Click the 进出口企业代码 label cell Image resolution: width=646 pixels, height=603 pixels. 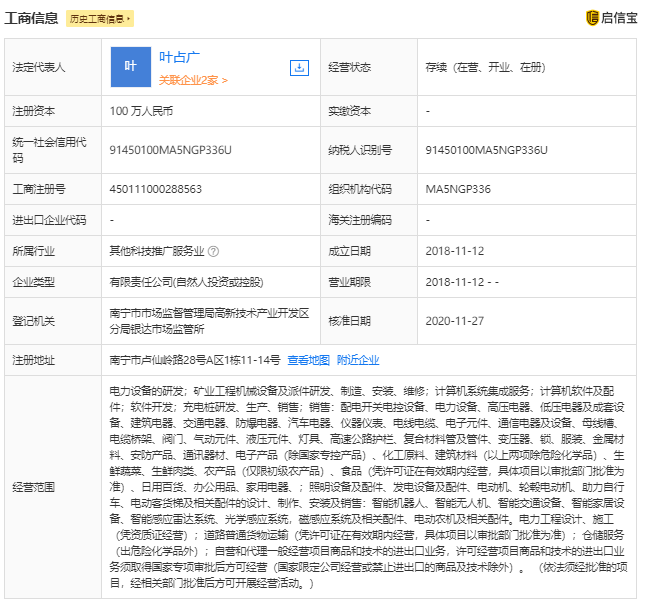tap(53, 220)
